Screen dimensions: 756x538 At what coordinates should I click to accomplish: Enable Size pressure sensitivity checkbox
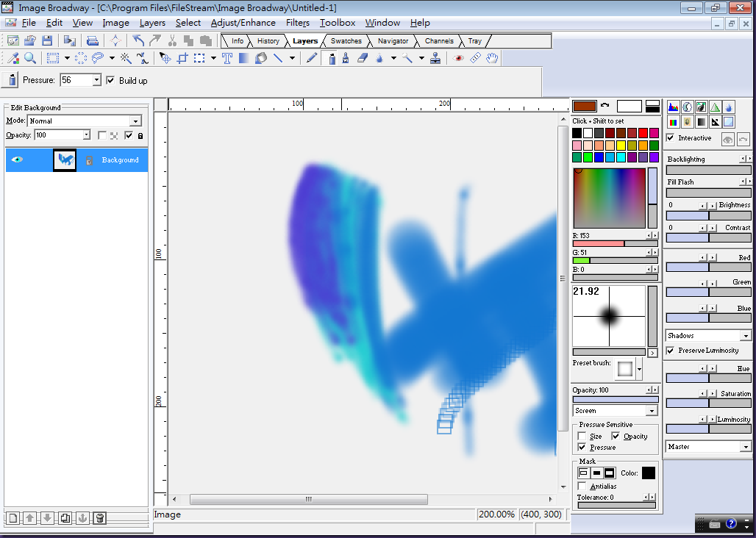pos(582,436)
